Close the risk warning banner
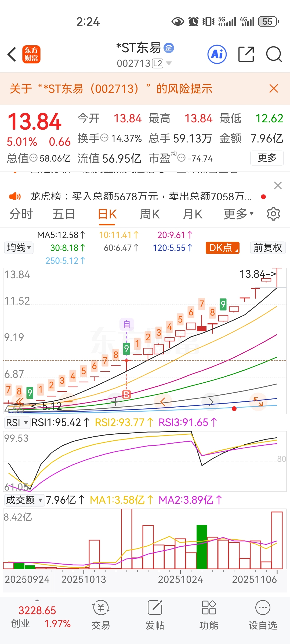The height and width of the screenshot is (644, 290). (x=274, y=88)
